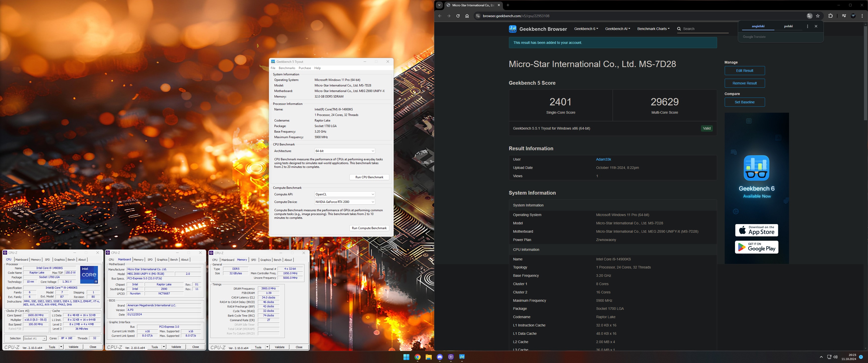Image resolution: width=868 pixels, height=363 pixels.
Task: Open CPU-Z from the taskbar
Action: point(451,357)
